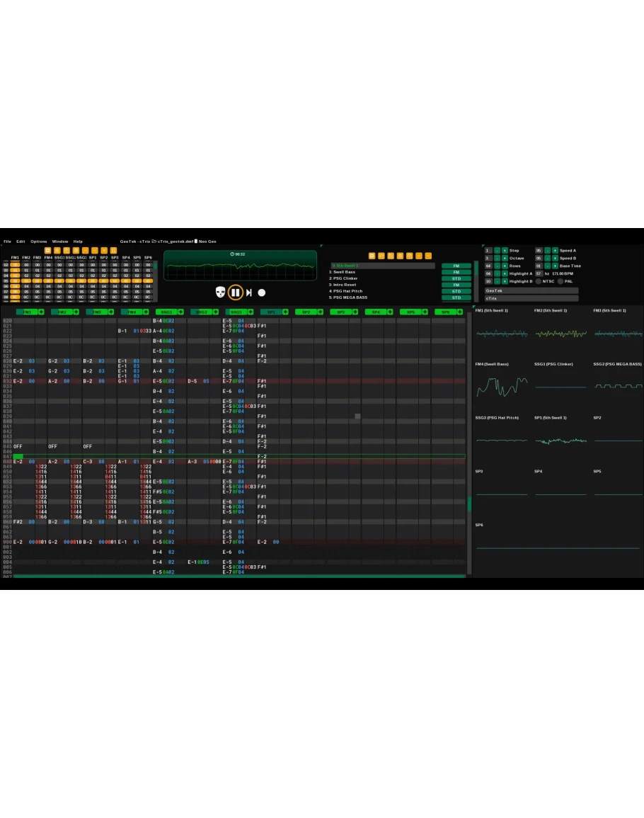
Task: Open the File menu
Action: [x=7, y=242]
